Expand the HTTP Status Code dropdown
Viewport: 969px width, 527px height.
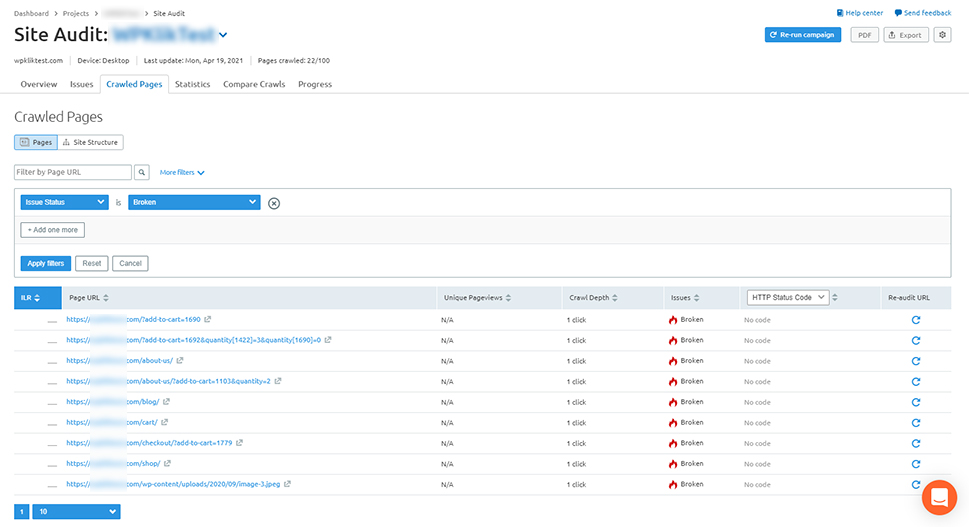click(x=788, y=298)
